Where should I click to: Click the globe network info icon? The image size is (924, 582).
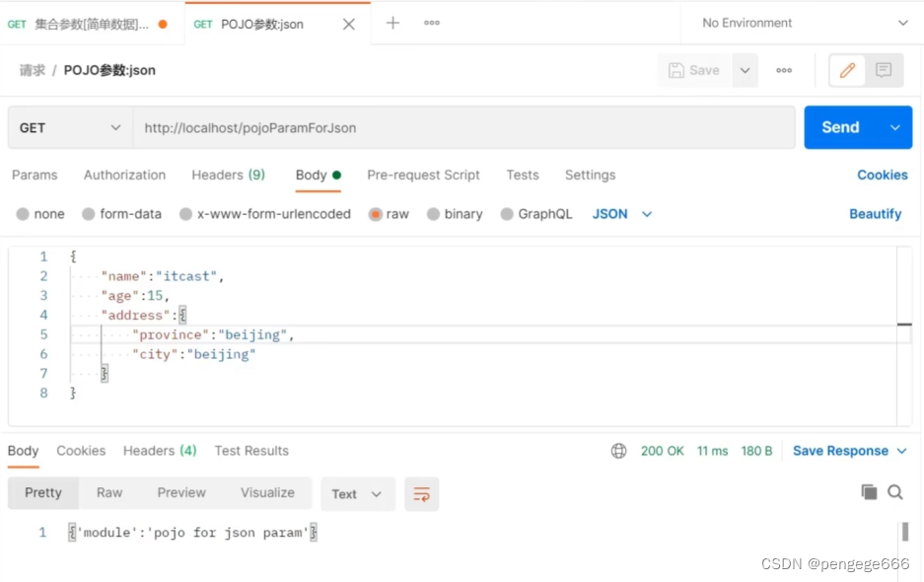(x=618, y=451)
